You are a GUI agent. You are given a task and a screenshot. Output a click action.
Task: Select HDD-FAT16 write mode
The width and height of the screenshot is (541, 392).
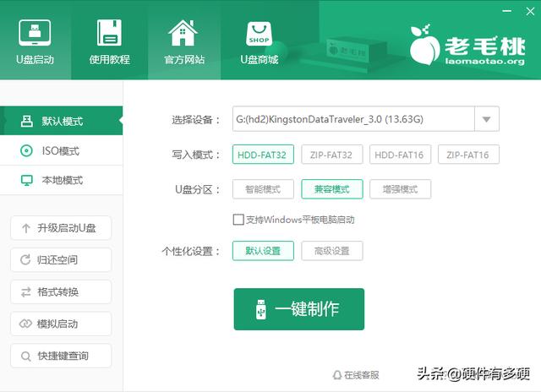coord(400,155)
